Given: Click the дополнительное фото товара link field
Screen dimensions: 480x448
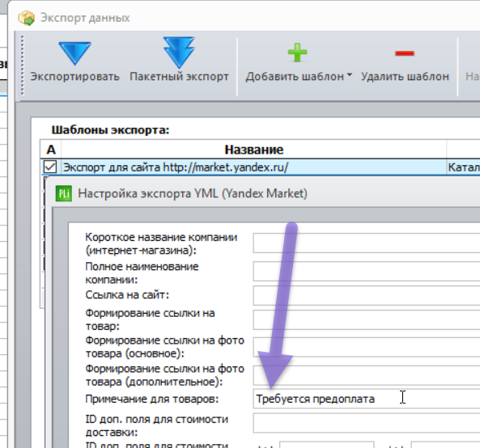Looking at the screenshot, I should tap(367, 375).
